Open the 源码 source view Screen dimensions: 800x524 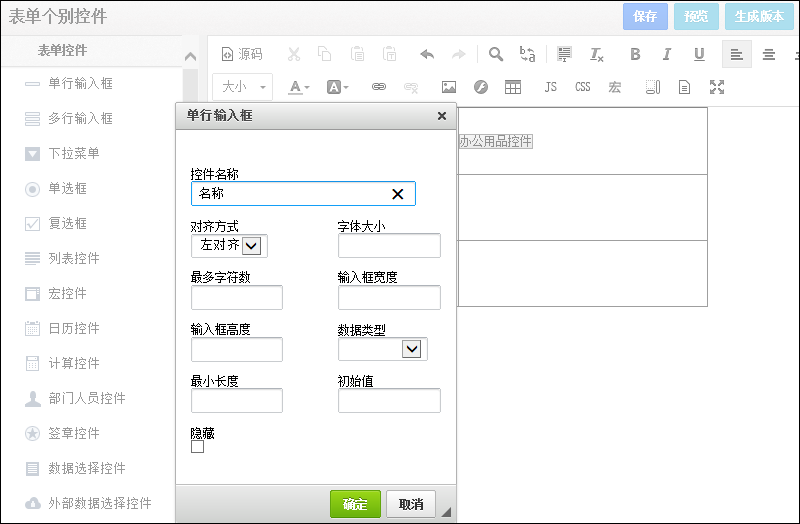(x=242, y=54)
